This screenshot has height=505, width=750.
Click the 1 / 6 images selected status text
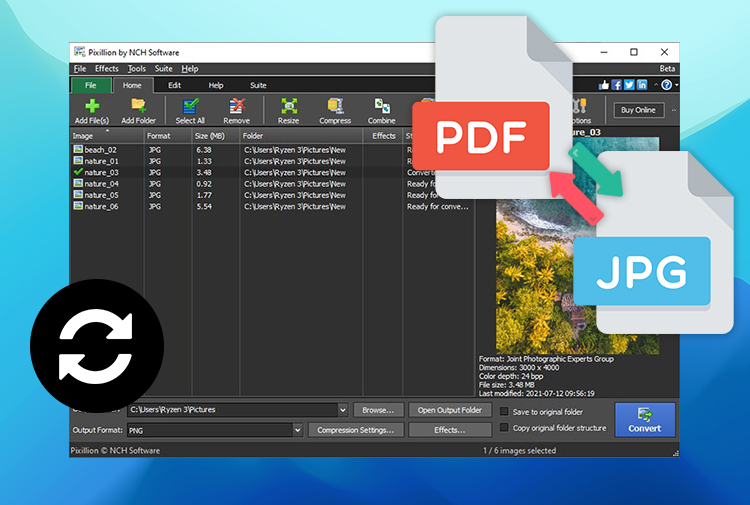coord(519,450)
